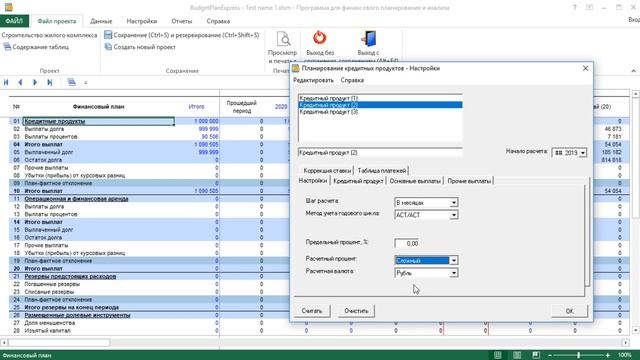Image resolution: width=640 pixels, height=360 pixels.
Task: Open the Расчетный процент dropdown
Action: click(x=453, y=260)
